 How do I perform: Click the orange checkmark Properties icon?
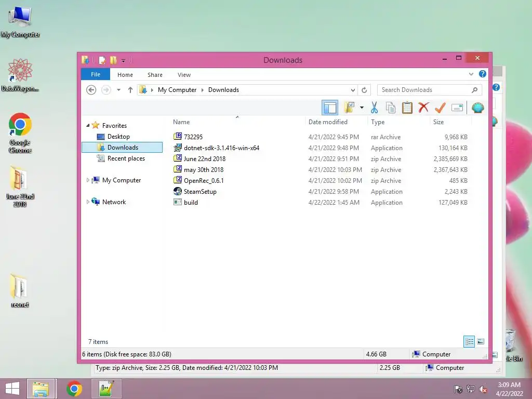coord(440,108)
